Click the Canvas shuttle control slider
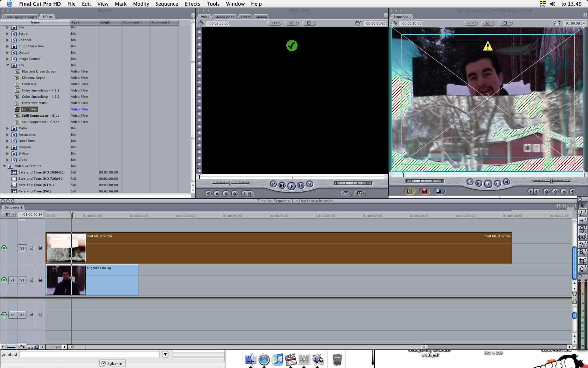Image resolution: width=588 pixels, height=368 pixels. tap(552, 181)
